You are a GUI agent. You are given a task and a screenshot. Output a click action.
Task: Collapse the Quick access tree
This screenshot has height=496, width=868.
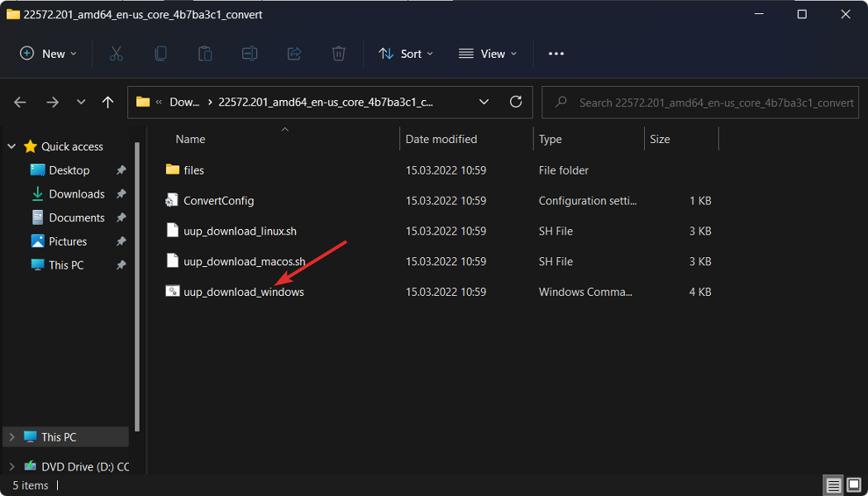[x=12, y=146]
